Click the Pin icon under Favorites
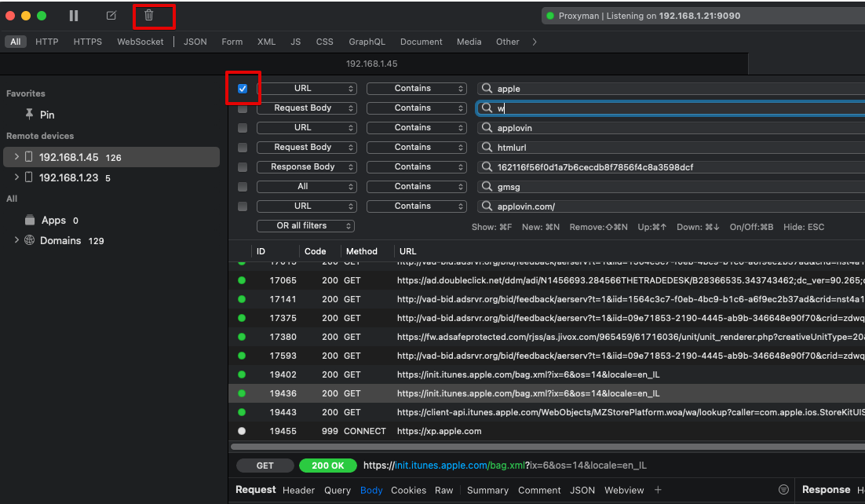The height and width of the screenshot is (504, 865). point(31,115)
